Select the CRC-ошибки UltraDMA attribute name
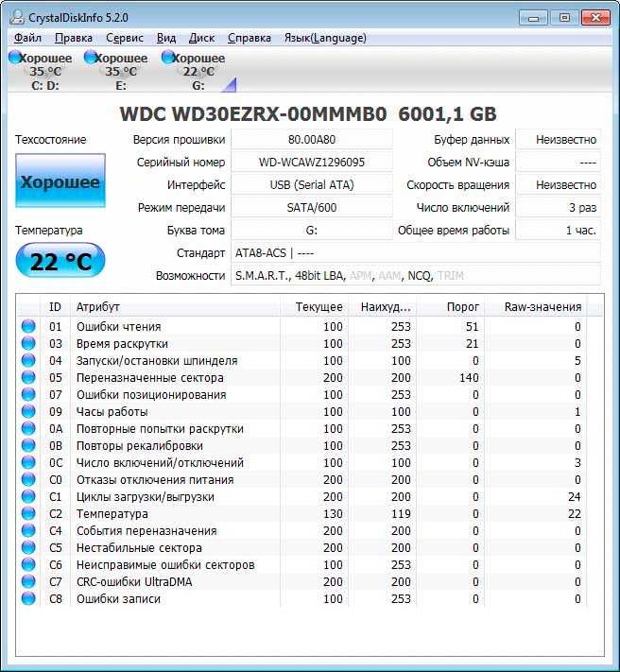Image resolution: width=620 pixels, height=672 pixels. click(134, 581)
